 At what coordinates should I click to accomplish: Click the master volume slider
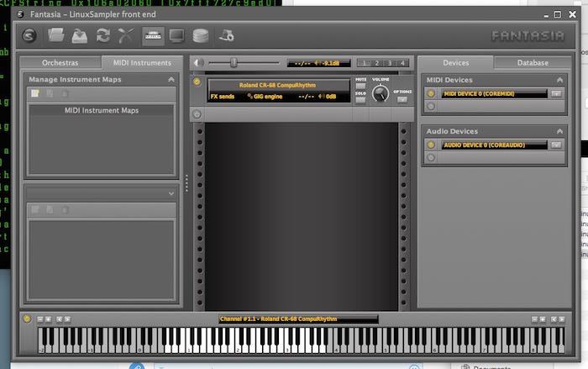tap(234, 62)
